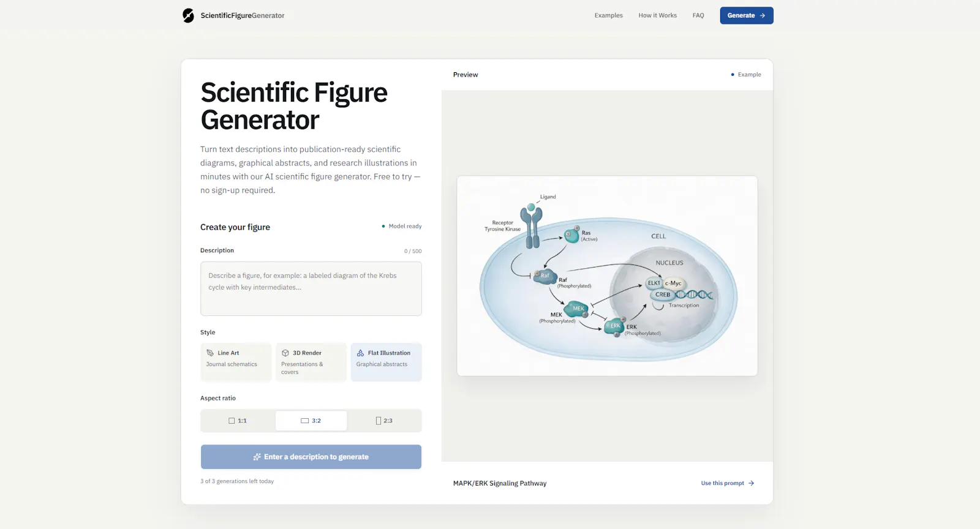Click the ScientificFigureGenerator logo icon
The width and height of the screenshot is (980, 529).
188,15
